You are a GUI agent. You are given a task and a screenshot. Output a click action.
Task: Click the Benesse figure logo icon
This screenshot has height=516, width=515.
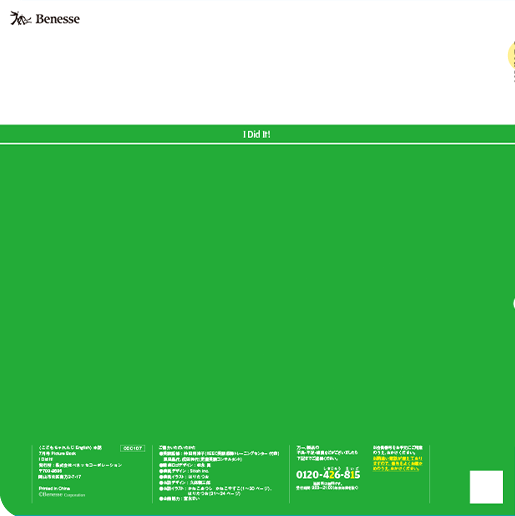pyautogui.click(x=21, y=18)
